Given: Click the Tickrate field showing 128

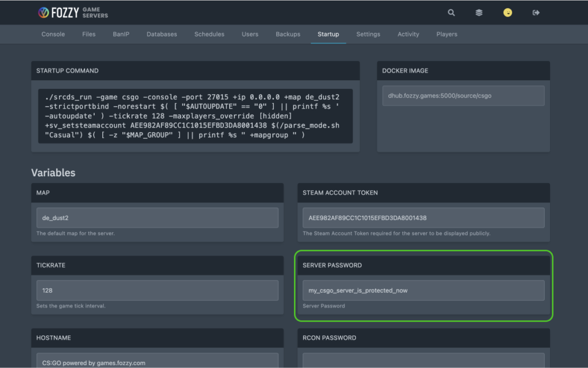Looking at the screenshot, I should point(156,290).
